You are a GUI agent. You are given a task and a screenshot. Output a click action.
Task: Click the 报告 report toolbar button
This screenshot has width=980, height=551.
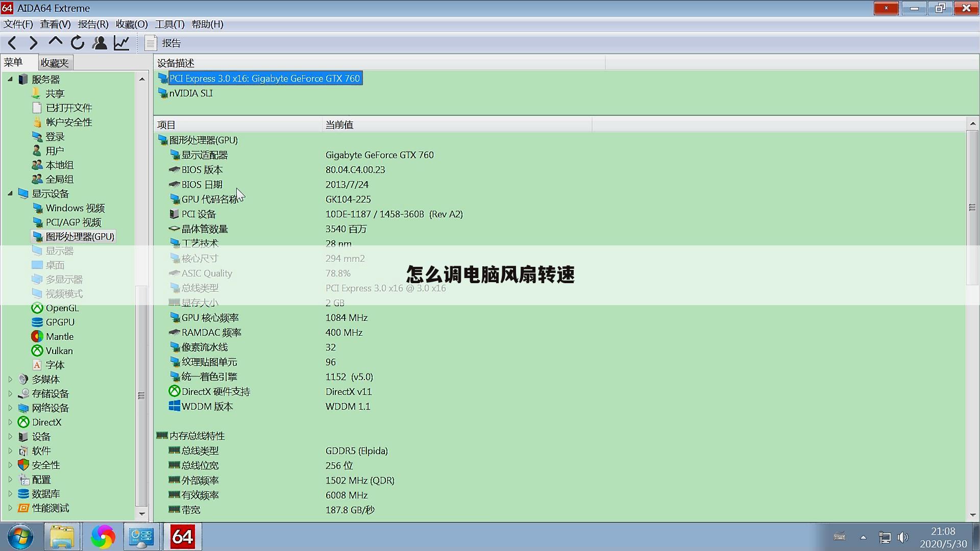coord(163,43)
